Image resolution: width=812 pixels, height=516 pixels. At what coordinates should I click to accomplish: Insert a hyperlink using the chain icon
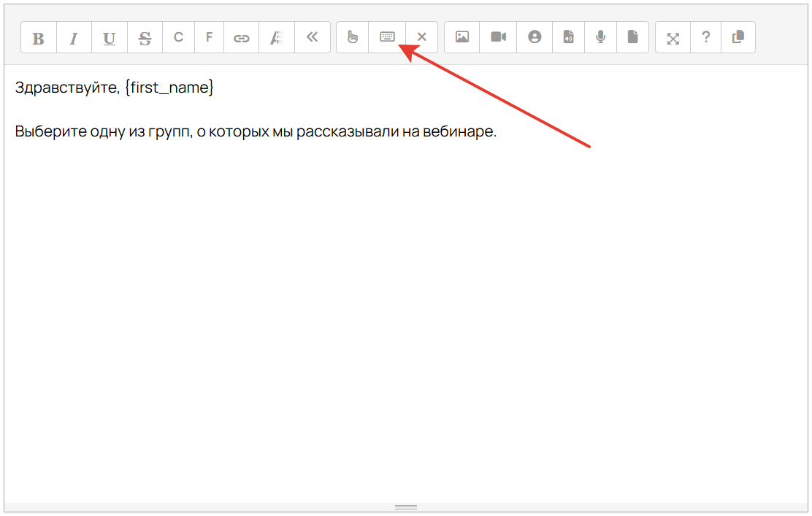point(241,37)
